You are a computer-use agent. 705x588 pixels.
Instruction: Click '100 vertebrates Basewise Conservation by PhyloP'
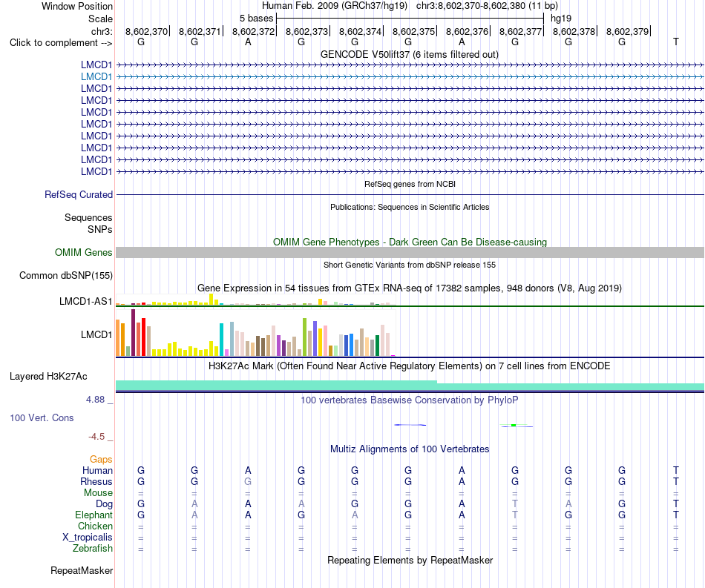409,400
